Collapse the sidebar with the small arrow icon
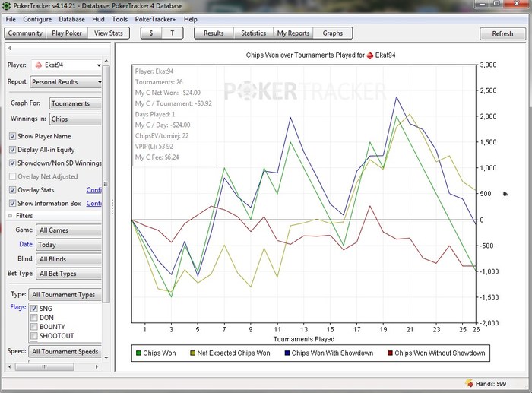Screen dimensions: 532x393 (9, 48)
